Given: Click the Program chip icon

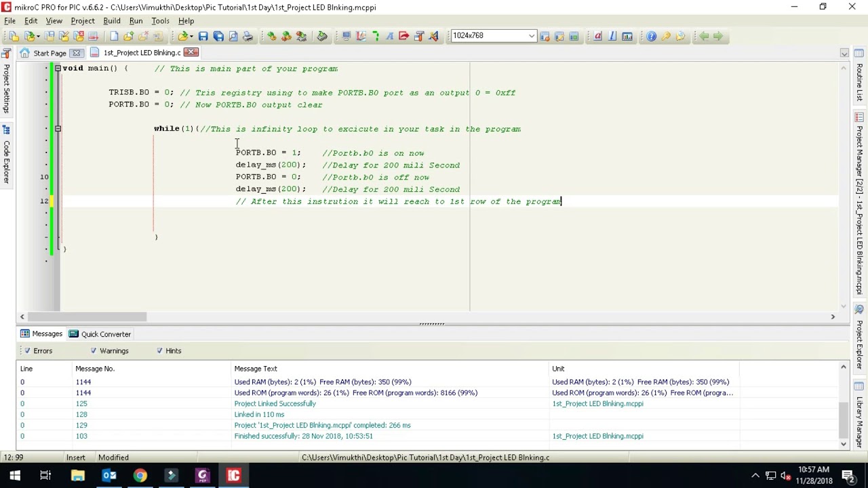Looking at the screenshot, I should [x=322, y=36].
